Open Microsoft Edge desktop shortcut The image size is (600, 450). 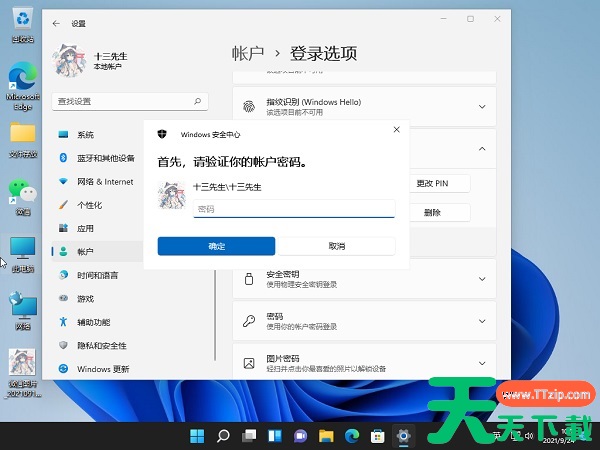click(x=22, y=78)
